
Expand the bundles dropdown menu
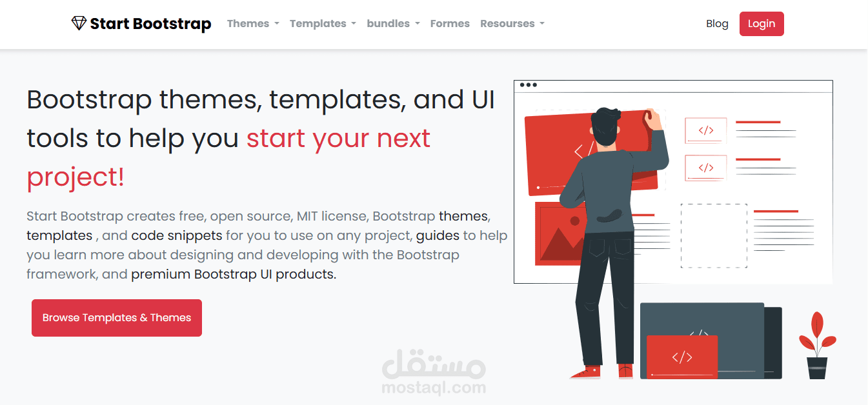pos(393,23)
